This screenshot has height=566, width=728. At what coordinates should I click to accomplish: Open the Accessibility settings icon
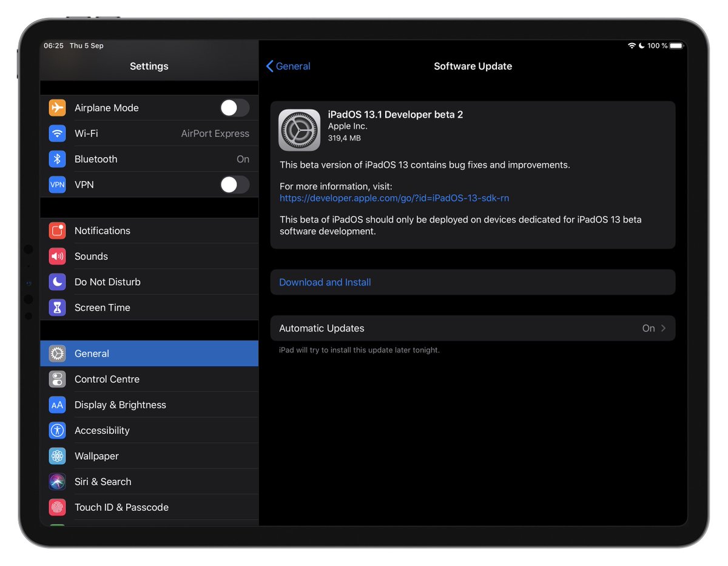56,430
